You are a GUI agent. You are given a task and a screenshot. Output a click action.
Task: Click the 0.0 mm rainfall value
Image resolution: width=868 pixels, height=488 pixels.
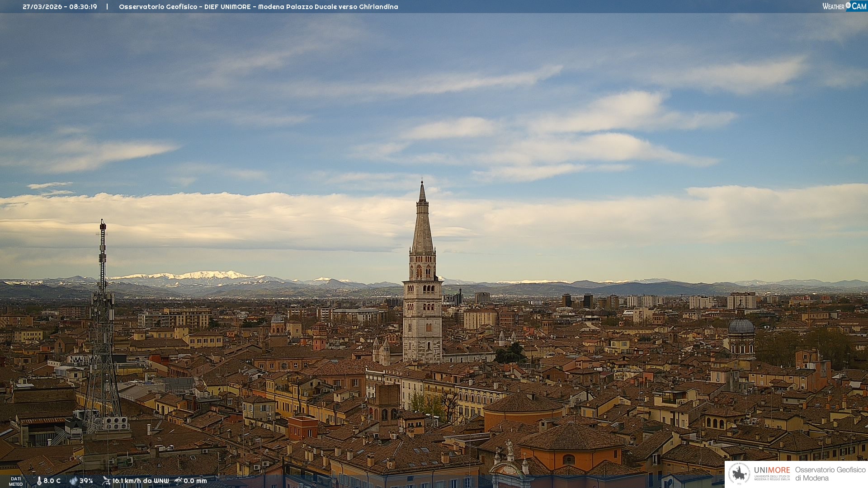click(x=195, y=481)
